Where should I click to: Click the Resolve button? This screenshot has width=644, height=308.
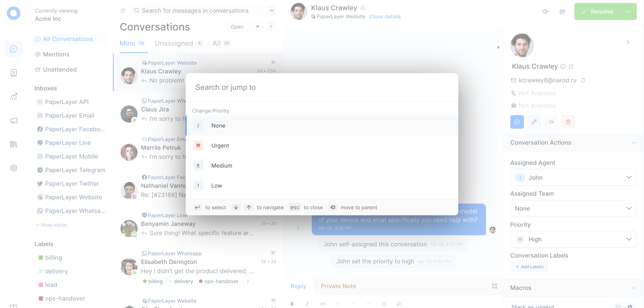tap(600, 11)
